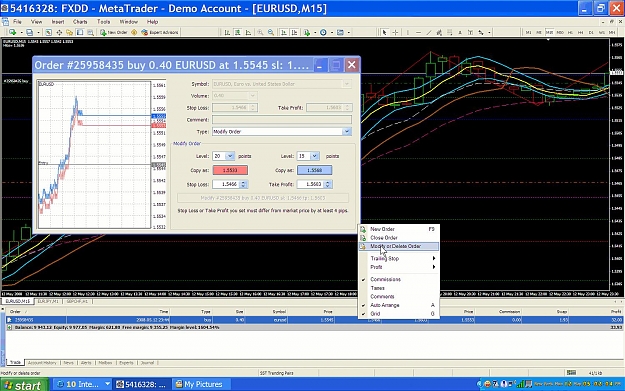Image resolution: width=625 pixels, height=391 pixels.
Task: Open the Type dropdown showing Modify Order
Action: click(x=281, y=132)
